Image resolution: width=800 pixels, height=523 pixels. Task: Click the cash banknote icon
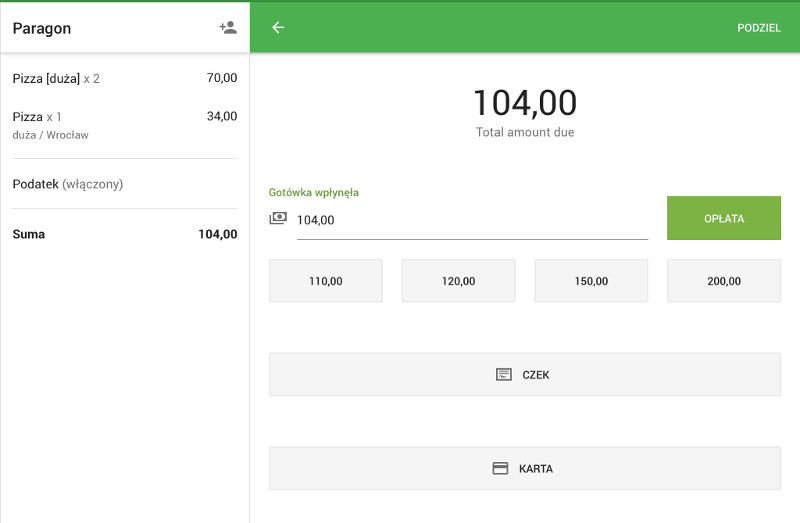pos(278,218)
